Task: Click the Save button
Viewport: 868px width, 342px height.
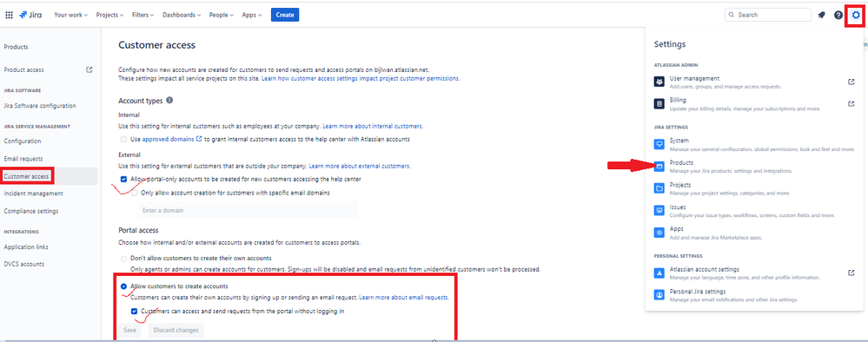Action: pos(129,331)
